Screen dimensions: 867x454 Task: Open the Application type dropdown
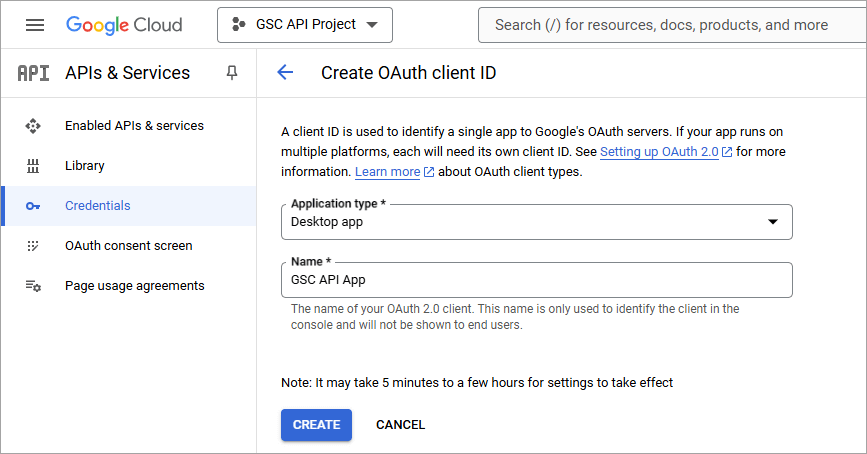click(x=536, y=222)
